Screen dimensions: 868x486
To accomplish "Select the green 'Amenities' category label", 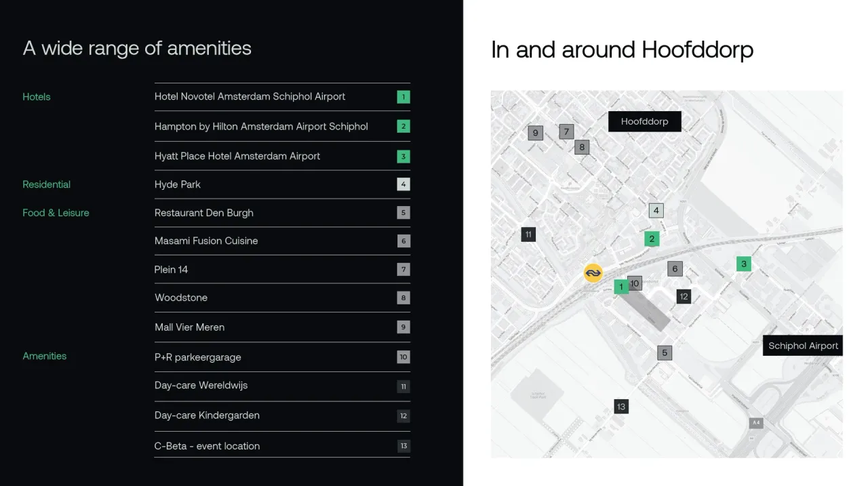I will 45,356.
